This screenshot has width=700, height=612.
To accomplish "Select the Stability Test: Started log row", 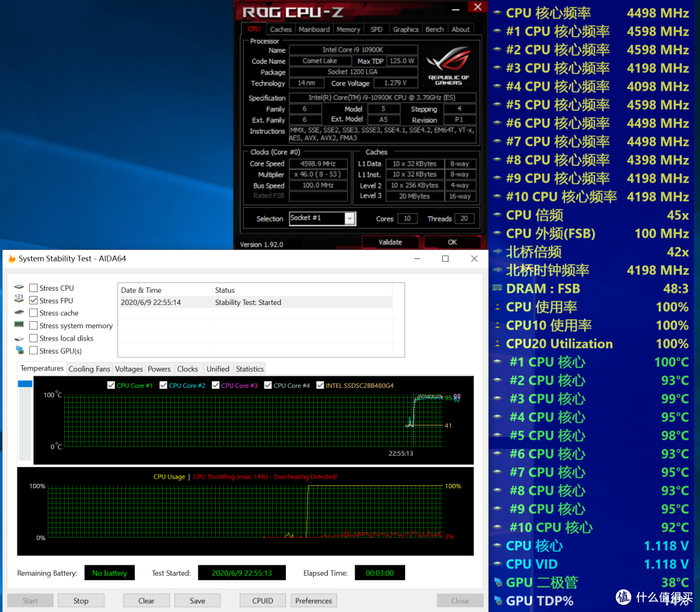I will click(x=255, y=302).
